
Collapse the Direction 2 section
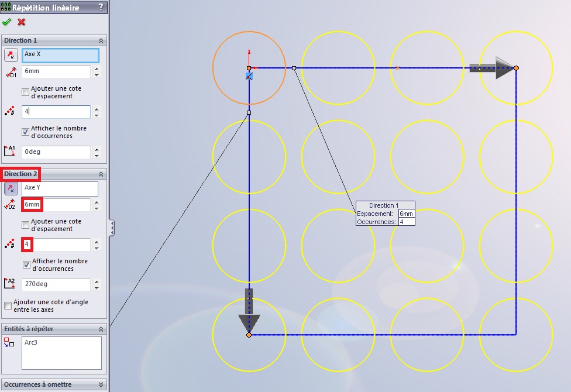[x=101, y=174]
